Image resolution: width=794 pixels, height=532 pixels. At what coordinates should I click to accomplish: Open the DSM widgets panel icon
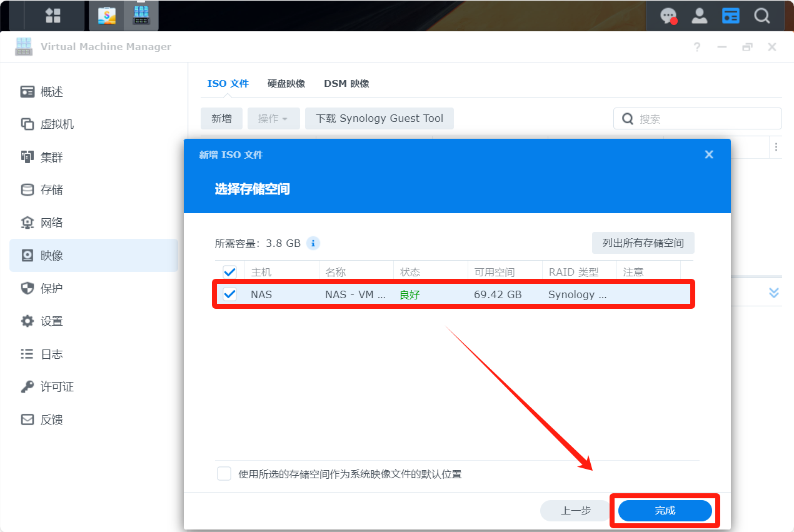point(730,16)
